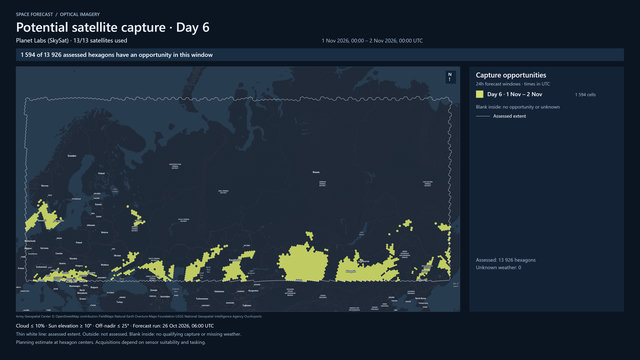This screenshot has width=640, height=360.
Task: Click 'Planning estimate at hexagon centers' footnote
Action: pos(111,342)
